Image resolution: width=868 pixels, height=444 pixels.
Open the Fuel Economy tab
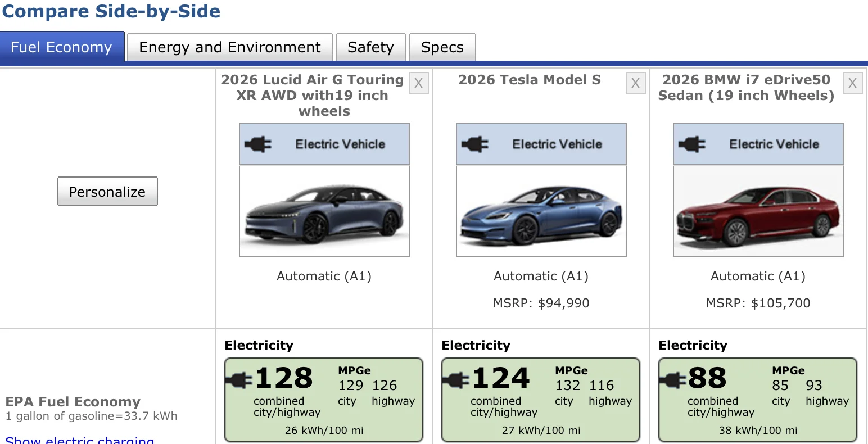click(62, 47)
